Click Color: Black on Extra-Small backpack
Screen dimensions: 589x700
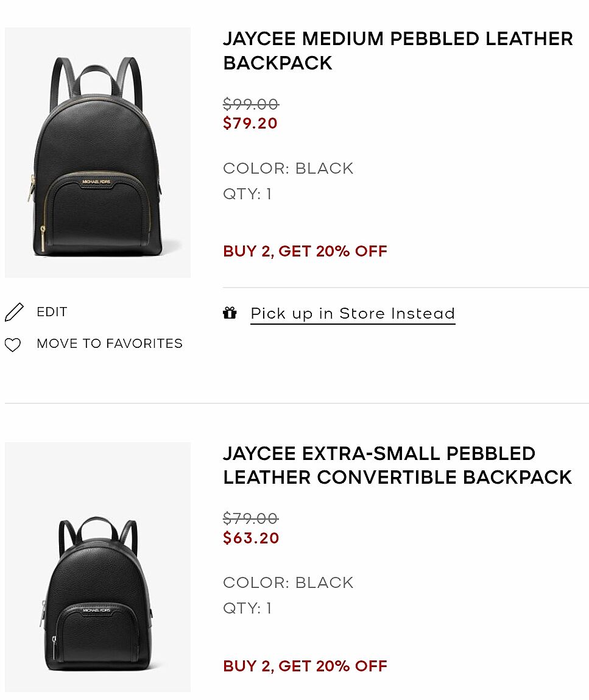[x=288, y=582]
